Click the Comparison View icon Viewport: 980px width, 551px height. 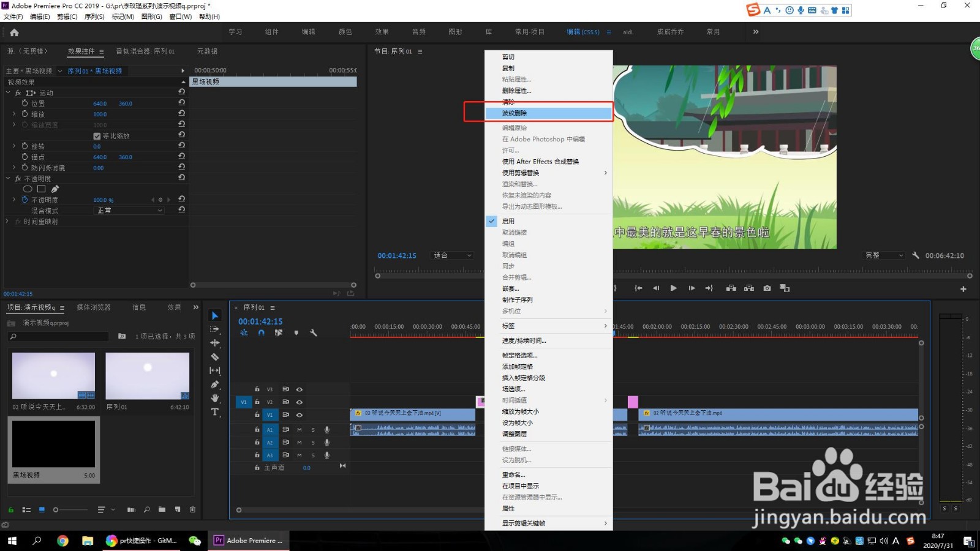785,288
